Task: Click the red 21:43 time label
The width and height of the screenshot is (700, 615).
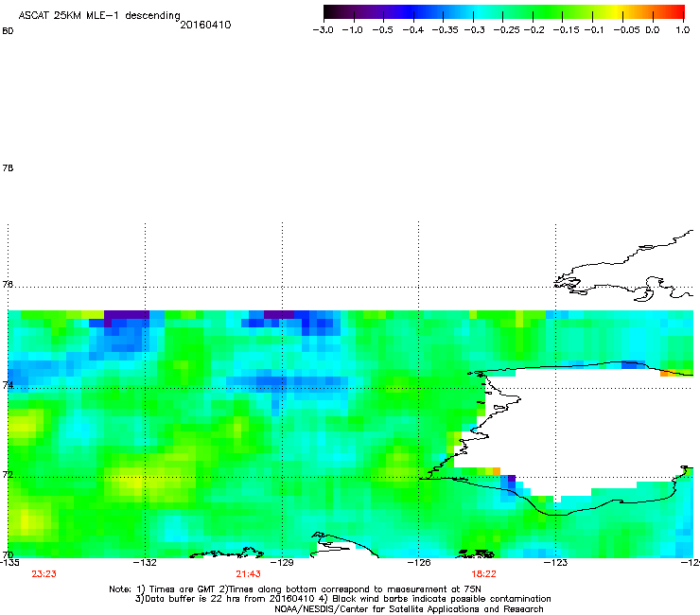Action: (x=248, y=574)
